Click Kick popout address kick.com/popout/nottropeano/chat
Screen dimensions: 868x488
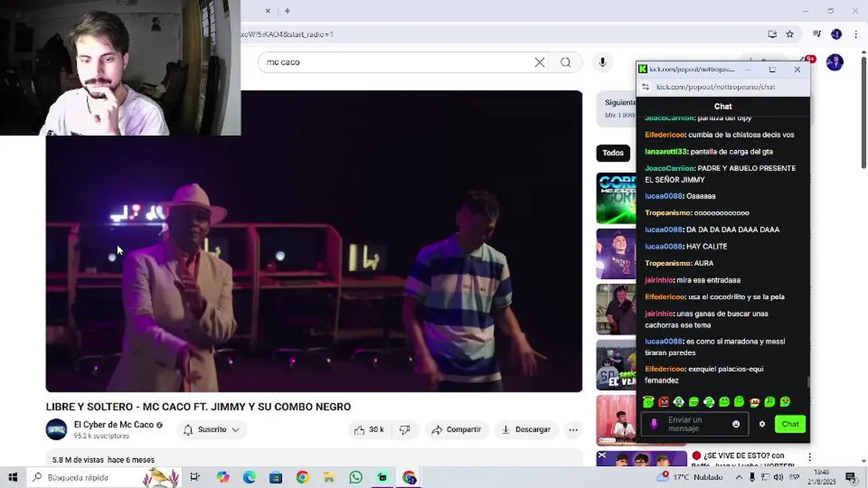click(x=715, y=87)
